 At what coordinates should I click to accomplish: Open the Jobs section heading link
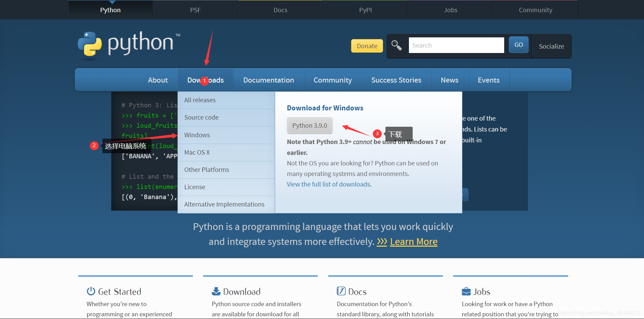[x=482, y=291]
